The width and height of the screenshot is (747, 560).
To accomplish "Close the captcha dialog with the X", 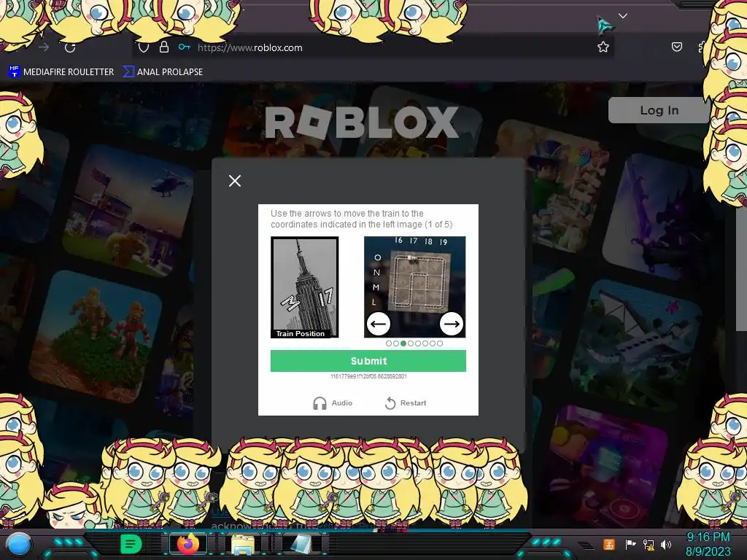I will click(234, 181).
